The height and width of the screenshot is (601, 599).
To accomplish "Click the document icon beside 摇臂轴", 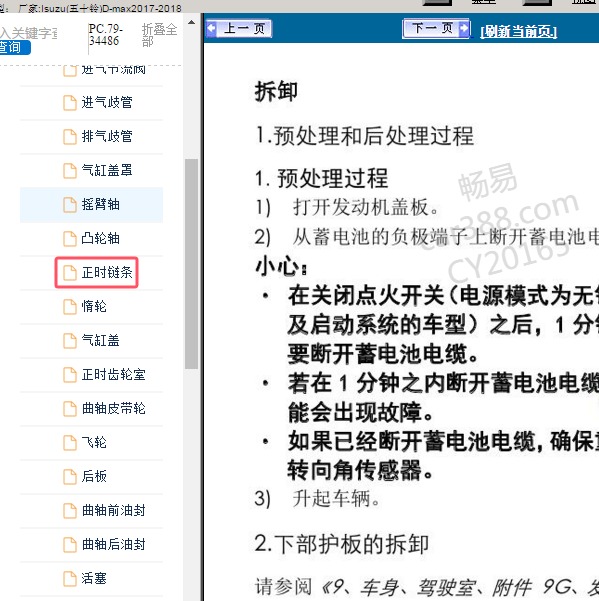I will pos(70,205).
